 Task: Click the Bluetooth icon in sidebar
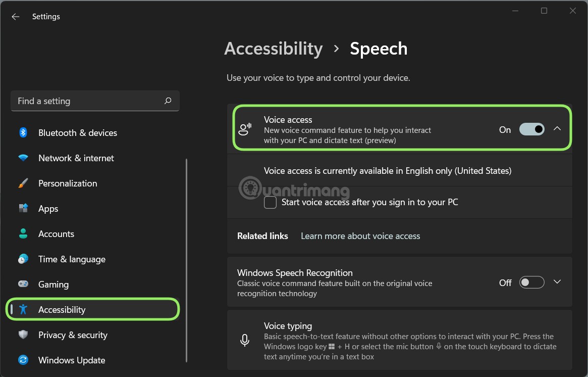point(23,132)
